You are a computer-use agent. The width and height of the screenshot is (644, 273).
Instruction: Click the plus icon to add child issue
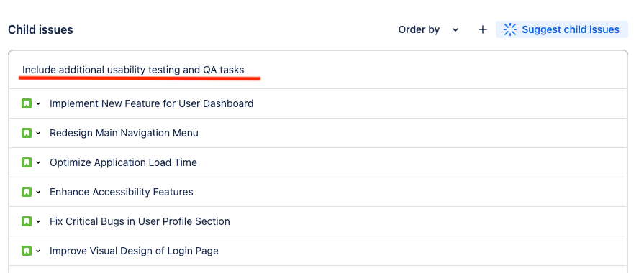[483, 29]
